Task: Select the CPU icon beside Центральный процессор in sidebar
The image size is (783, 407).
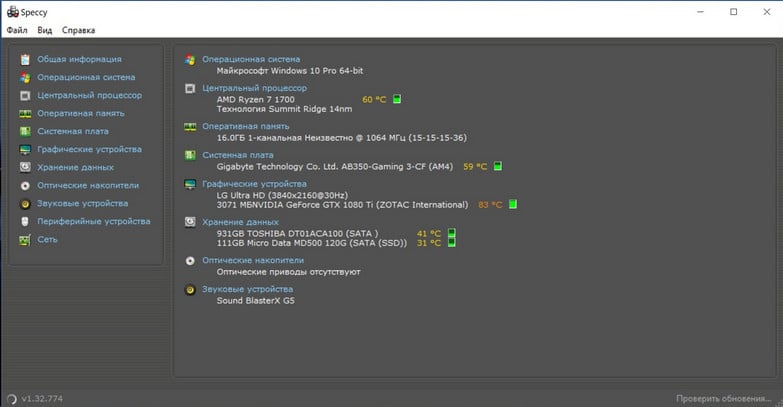Action: pyautogui.click(x=25, y=95)
